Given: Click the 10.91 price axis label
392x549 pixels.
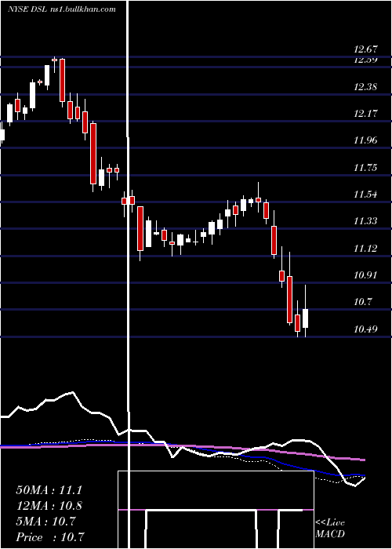Looking at the screenshot, I should (365, 274).
